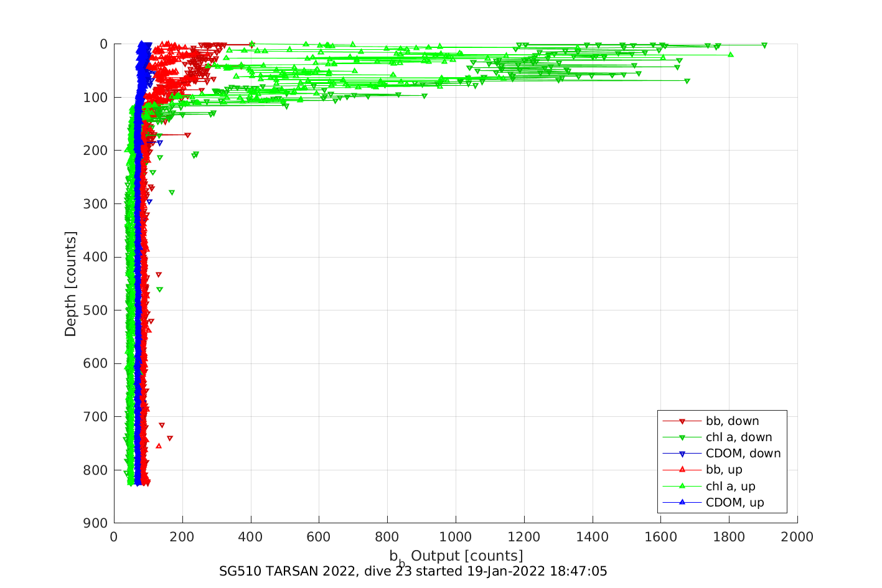
Task: Click the green down-triangle marker for 'chl a, down'
Action: tap(682, 438)
